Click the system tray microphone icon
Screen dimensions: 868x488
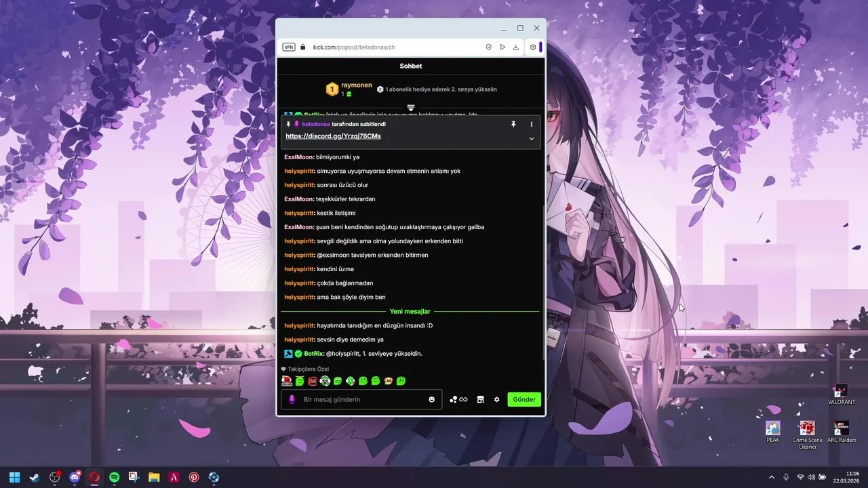point(786,477)
